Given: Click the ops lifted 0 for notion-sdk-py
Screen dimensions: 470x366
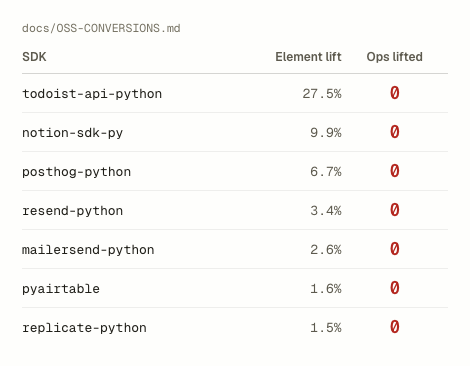Looking at the screenshot, I should 395,132.
